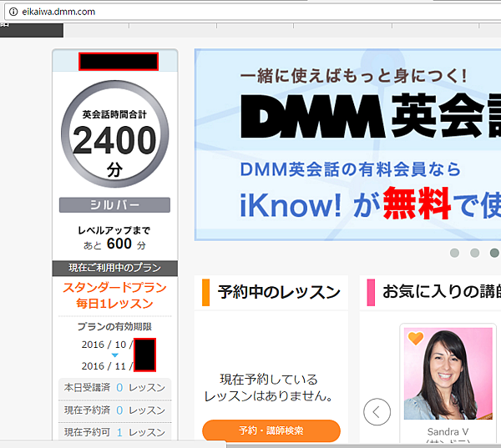The image size is (501, 448).
Task: Click the シルバー rank badge
Action: [x=114, y=205]
